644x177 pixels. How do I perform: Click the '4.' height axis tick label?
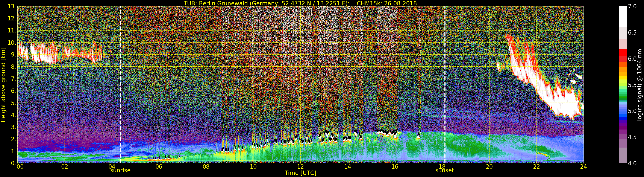tap(14, 115)
